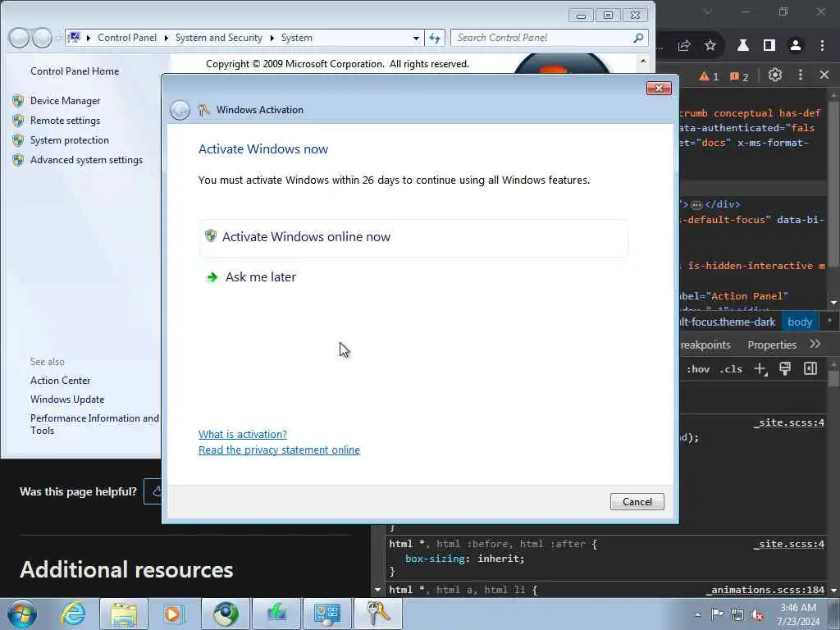This screenshot has width=840, height=630.
Task: Refresh the Control Panel address bar
Action: click(x=435, y=38)
